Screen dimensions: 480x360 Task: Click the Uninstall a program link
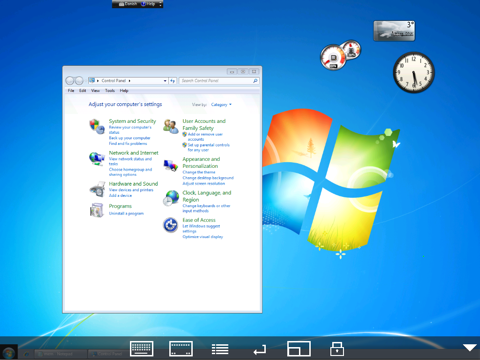pos(126,213)
